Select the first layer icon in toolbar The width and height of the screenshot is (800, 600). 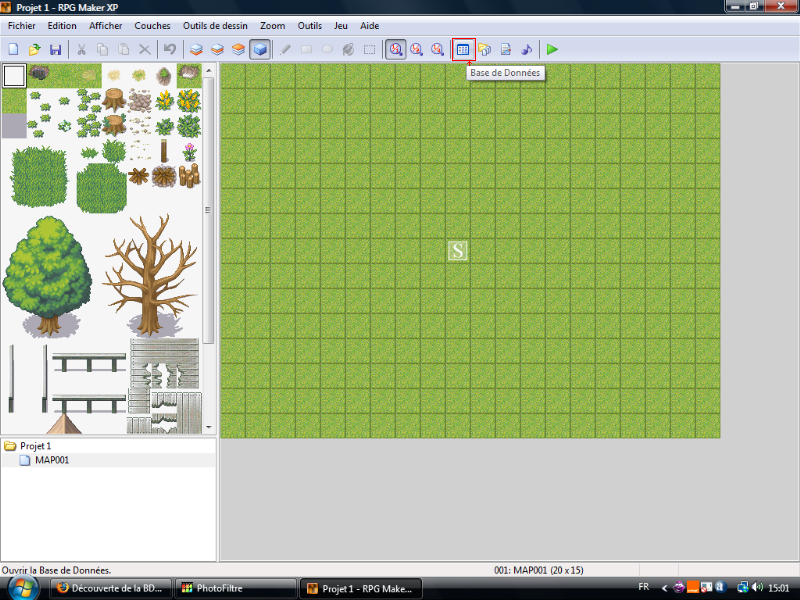pyautogui.click(x=196, y=49)
